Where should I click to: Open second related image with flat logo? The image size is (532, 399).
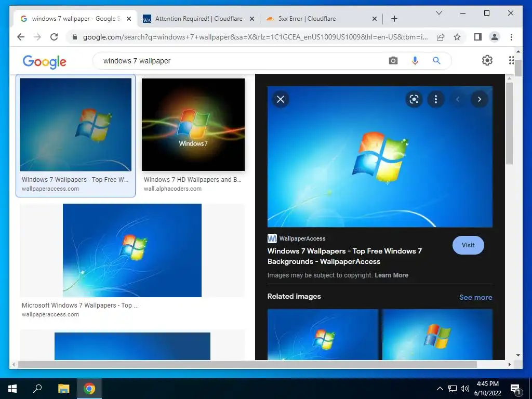point(437,335)
